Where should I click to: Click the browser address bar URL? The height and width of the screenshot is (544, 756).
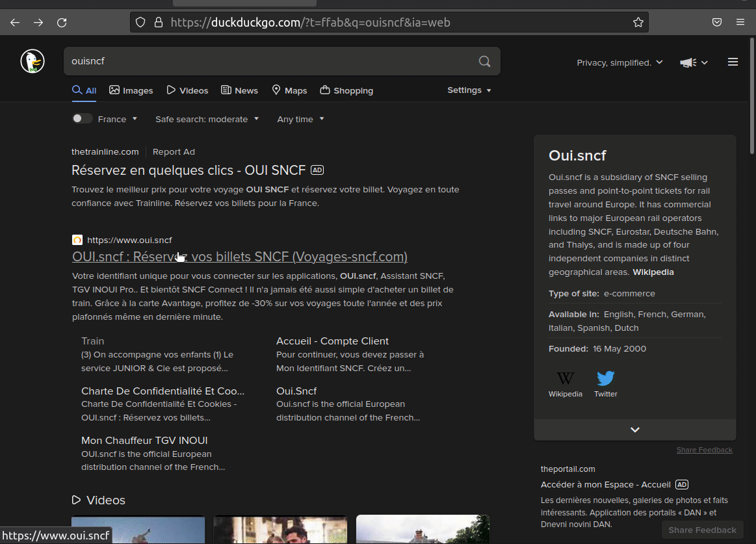pyautogui.click(x=310, y=23)
